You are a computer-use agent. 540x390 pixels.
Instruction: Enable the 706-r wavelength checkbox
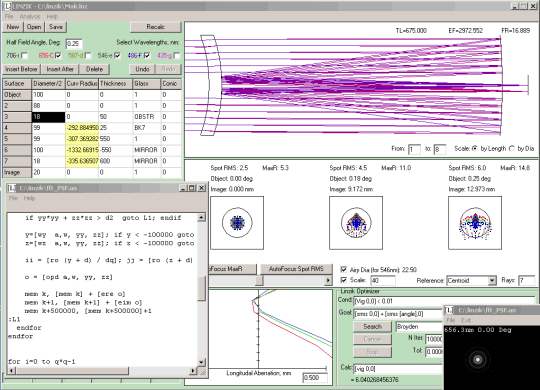24,55
